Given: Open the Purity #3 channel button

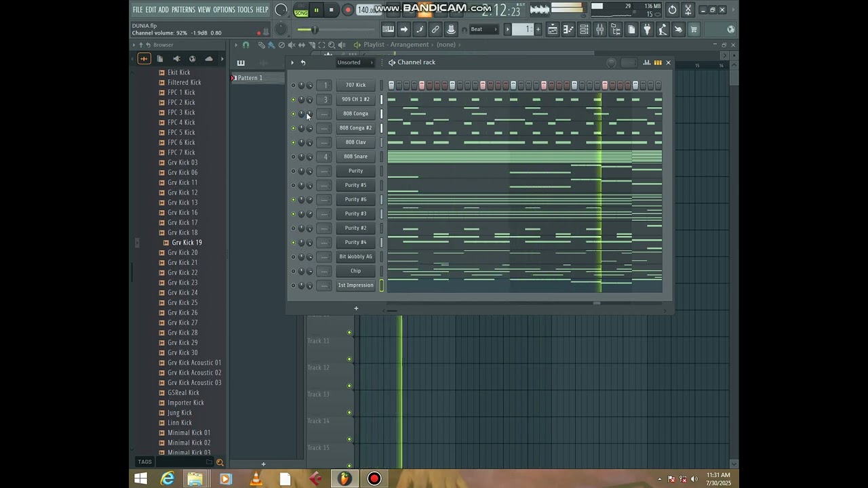Looking at the screenshot, I should (x=355, y=213).
